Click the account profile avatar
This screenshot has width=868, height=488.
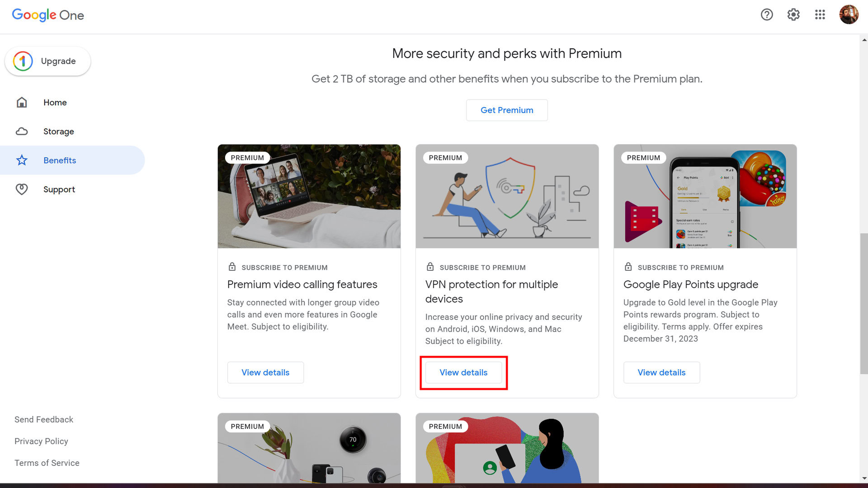point(849,15)
